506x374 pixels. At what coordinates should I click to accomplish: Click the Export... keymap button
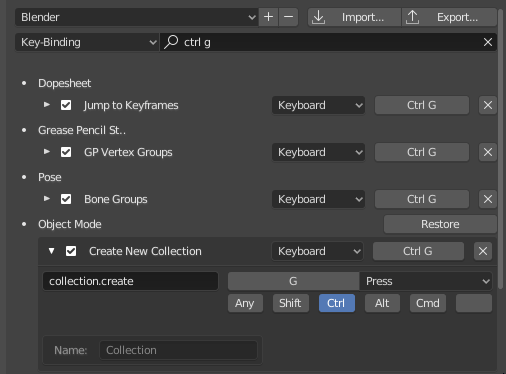[x=449, y=17]
